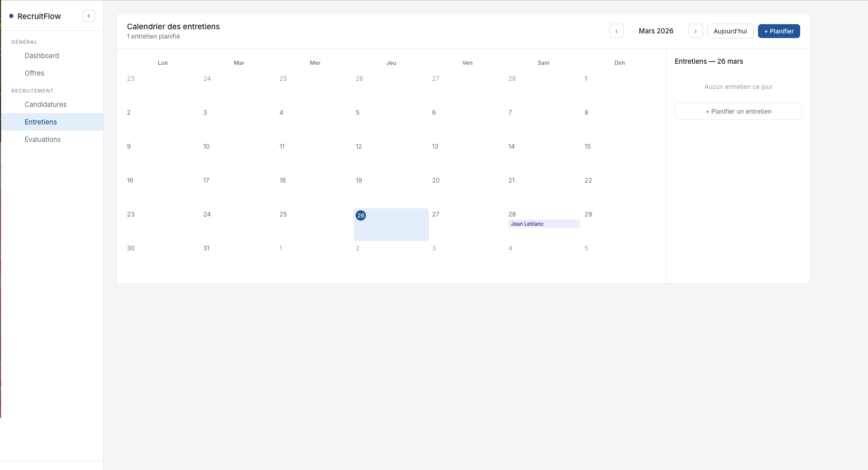This screenshot has width=868, height=470.
Task: Select the Entretiens menu entry
Action: 41,122
